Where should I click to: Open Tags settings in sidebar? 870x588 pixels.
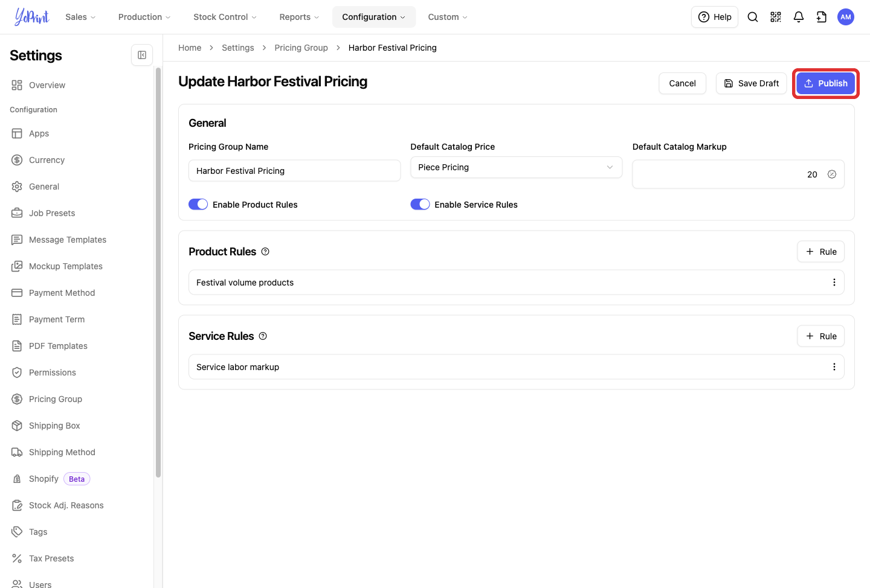pos(38,532)
